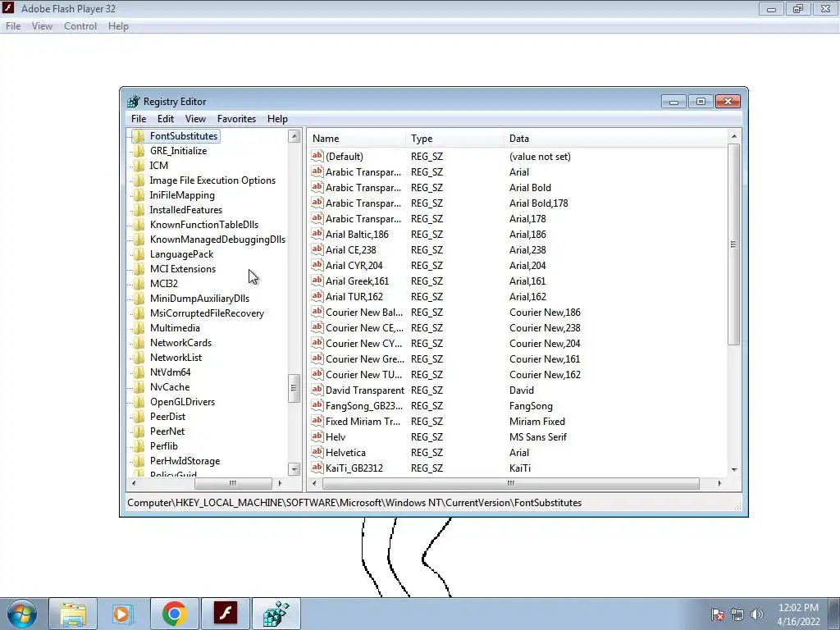The height and width of the screenshot is (630, 840).
Task: Open Windows Explorer from the taskbar
Action: (73, 614)
